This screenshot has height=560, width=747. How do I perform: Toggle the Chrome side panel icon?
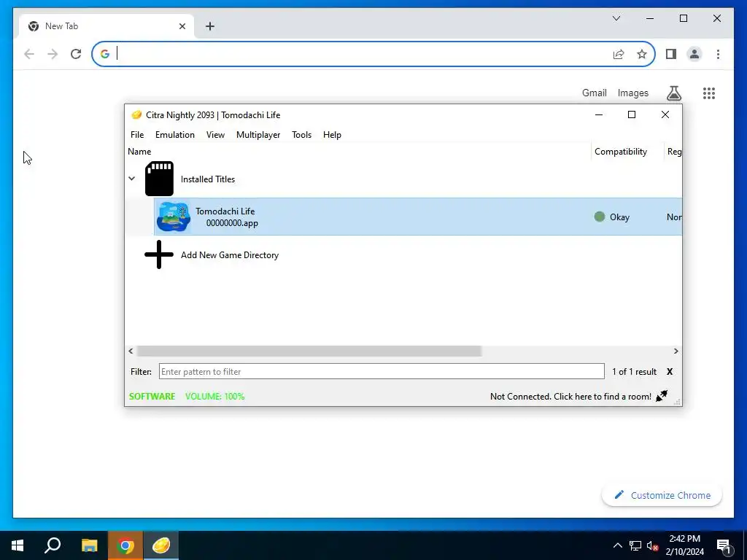(671, 54)
